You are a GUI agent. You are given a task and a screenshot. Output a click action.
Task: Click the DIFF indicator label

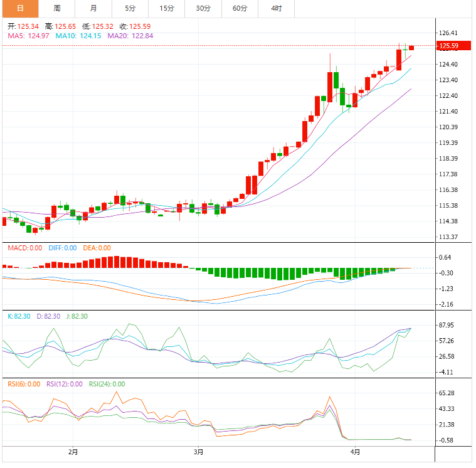(x=62, y=248)
